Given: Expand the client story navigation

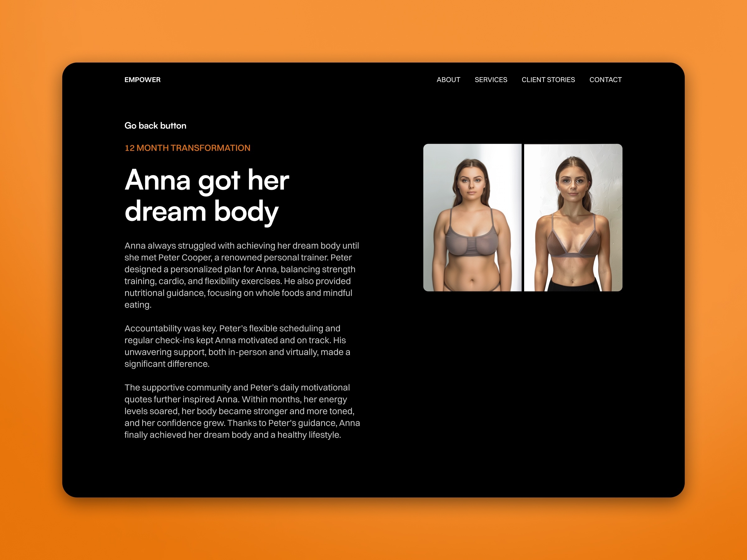Looking at the screenshot, I should point(548,79).
